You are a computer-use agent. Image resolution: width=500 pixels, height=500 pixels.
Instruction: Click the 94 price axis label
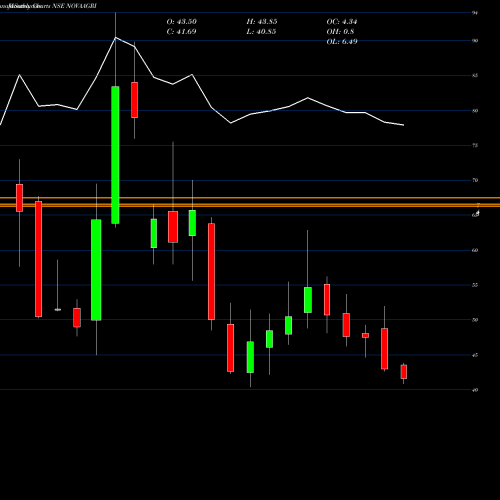click(x=475, y=13)
